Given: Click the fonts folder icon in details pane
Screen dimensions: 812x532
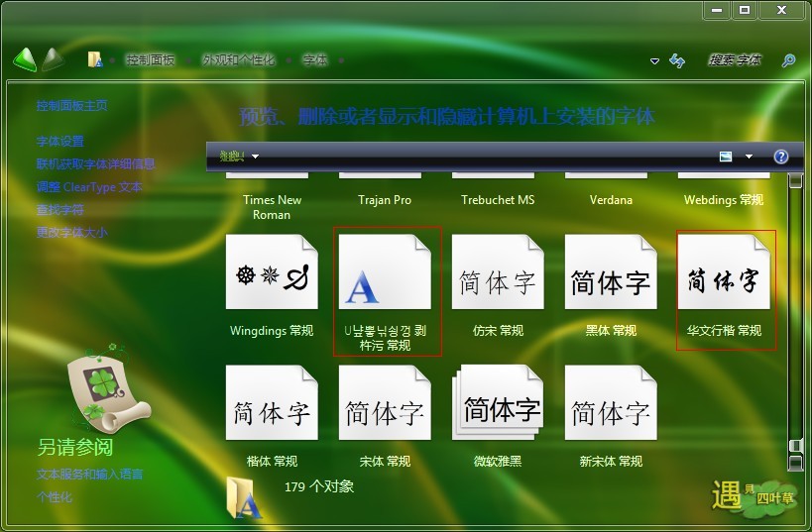Looking at the screenshot, I should [243, 498].
